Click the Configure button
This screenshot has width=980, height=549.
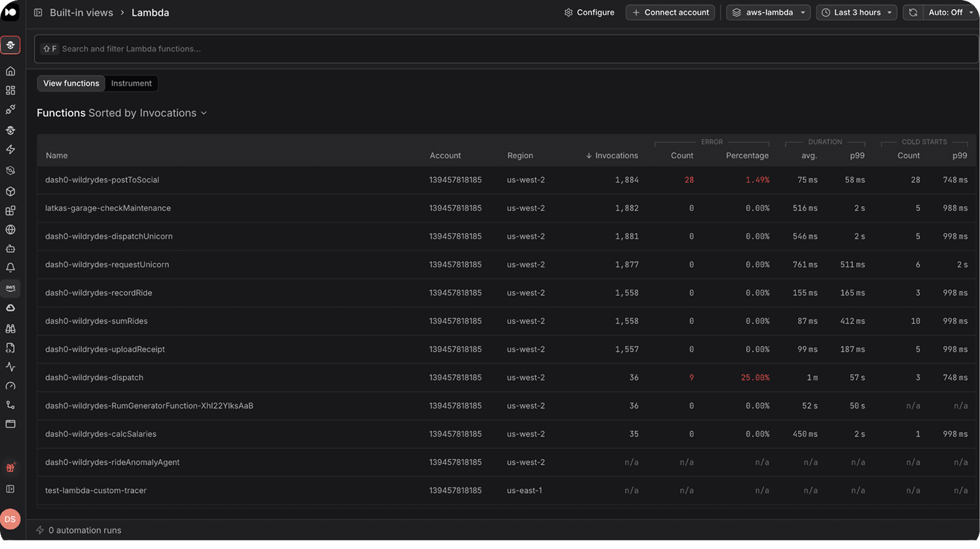pyautogui.click(x=589, y=12)
